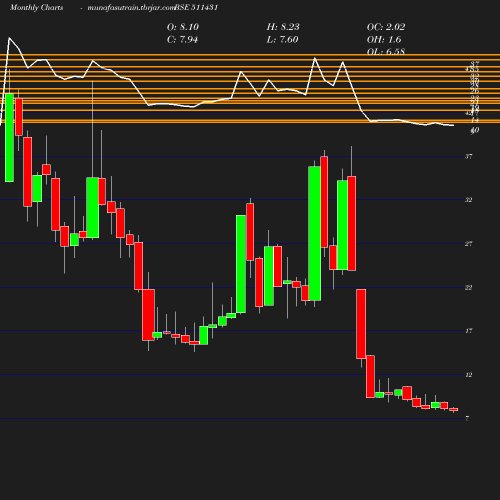The image size is (500, 500).
Task: Click the "Monthly Charts" title text
Action: tap(37, 8)
